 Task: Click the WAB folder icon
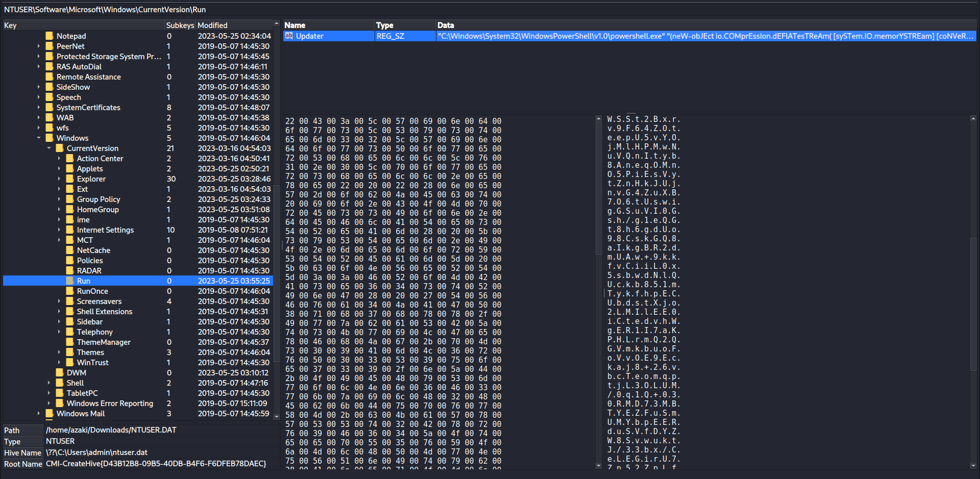50,117
